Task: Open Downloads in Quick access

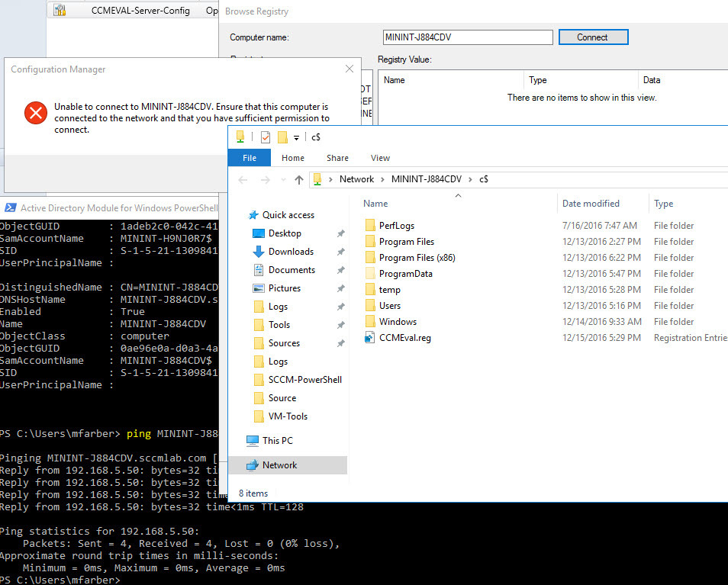Action: click(291, 252)
